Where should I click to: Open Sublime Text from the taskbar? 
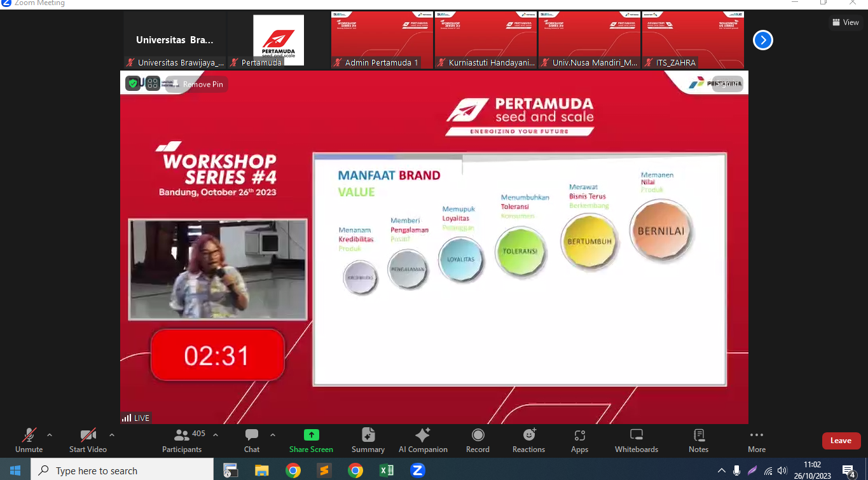[324, 470]
